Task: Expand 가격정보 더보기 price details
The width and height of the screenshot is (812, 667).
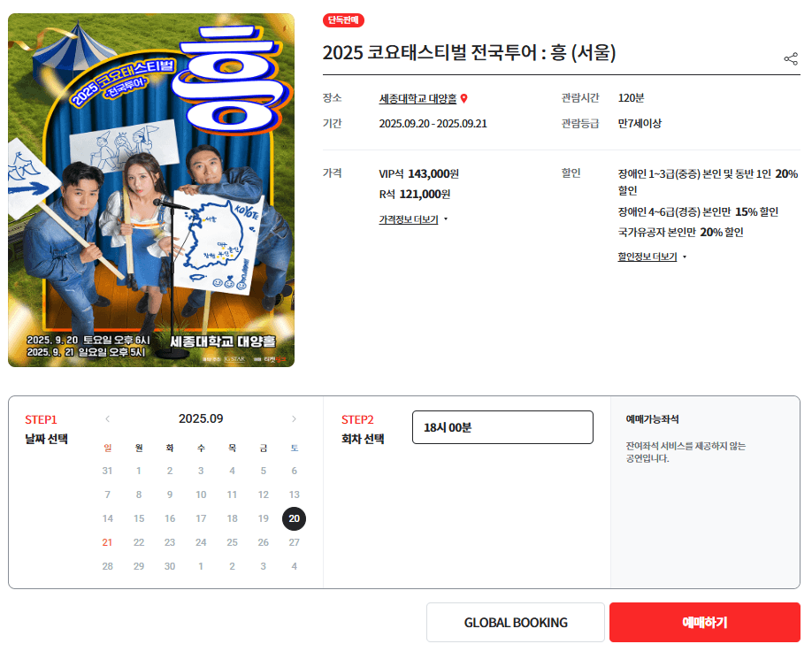Action: (409, 219)
